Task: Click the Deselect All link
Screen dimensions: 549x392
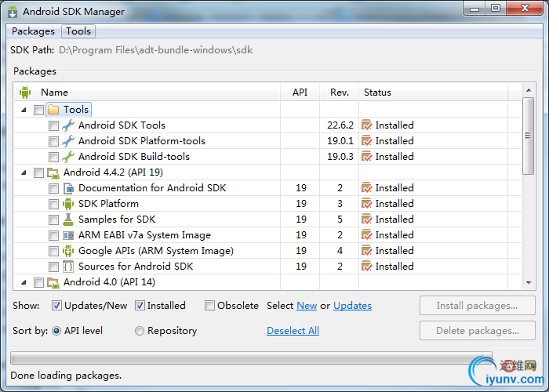Action: tap(293, 331)
